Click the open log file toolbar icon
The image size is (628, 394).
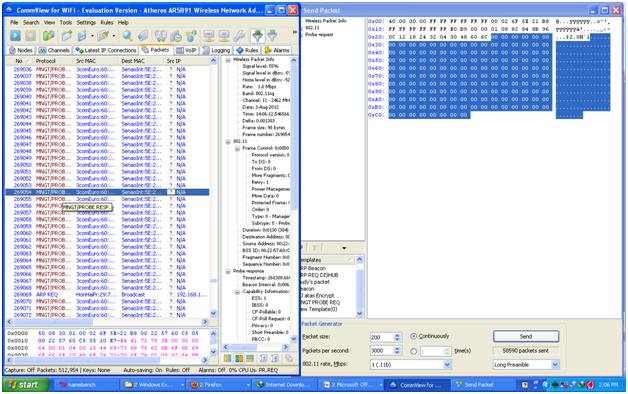pyautogui.click(x=66, y=36)
